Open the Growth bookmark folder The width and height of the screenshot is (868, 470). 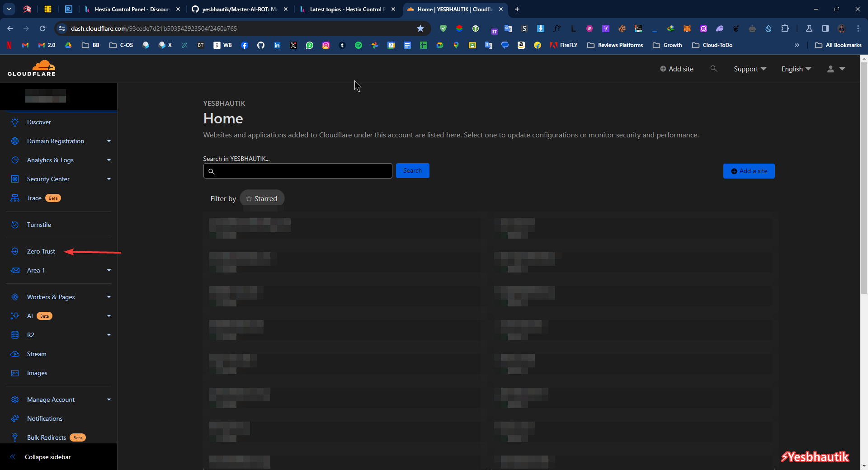(x=667, y=45)
